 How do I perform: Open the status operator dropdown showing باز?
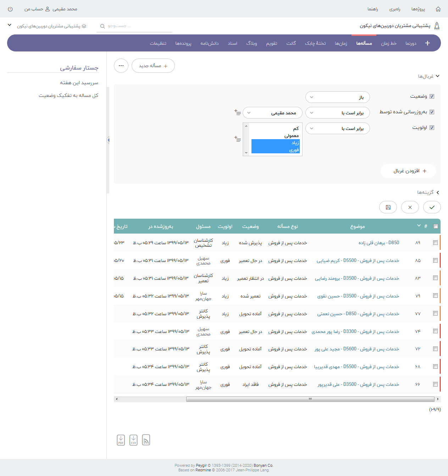tap(337, 97)
